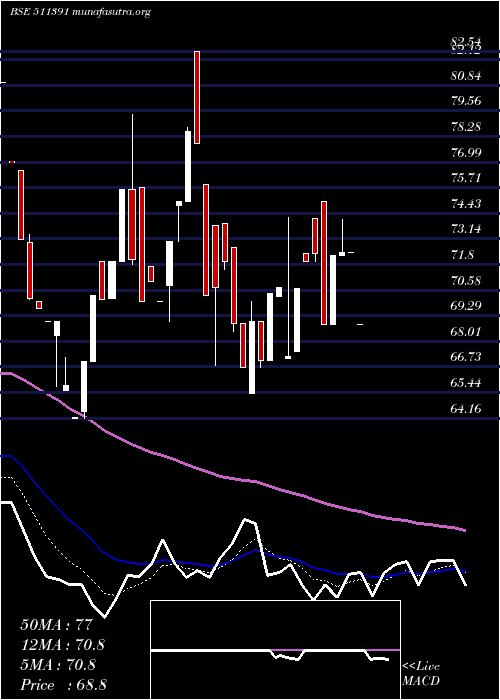This screenshot has height=700, width=500.
Task: Click the 74.43 price axis label
Action: pos(466,204)
